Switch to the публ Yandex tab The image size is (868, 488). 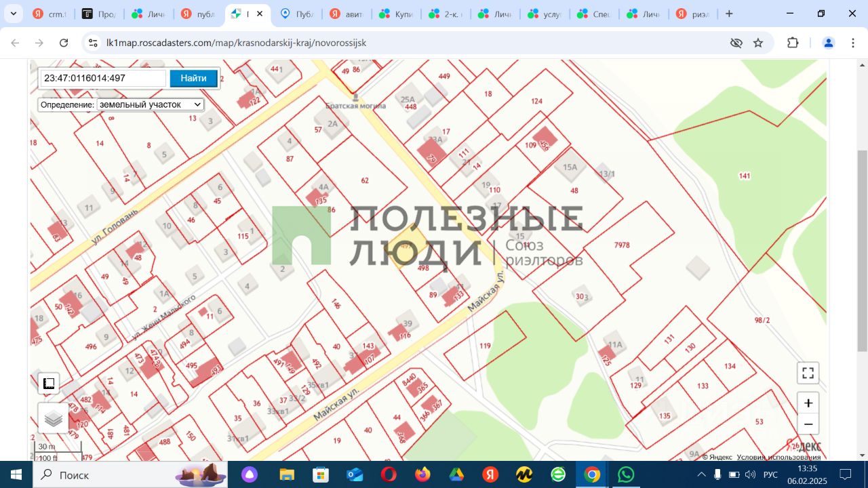point(199,14)
